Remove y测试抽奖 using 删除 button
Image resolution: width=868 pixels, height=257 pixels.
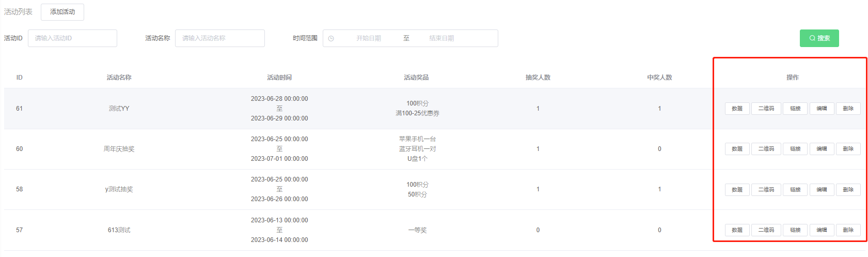click(848, 190)
